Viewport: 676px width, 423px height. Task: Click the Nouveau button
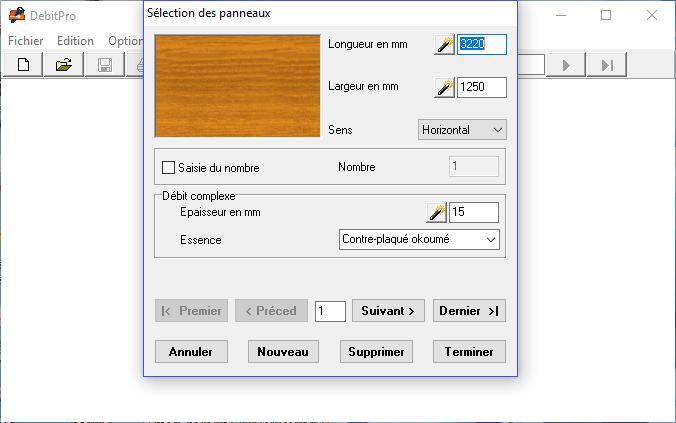(283, 351)
